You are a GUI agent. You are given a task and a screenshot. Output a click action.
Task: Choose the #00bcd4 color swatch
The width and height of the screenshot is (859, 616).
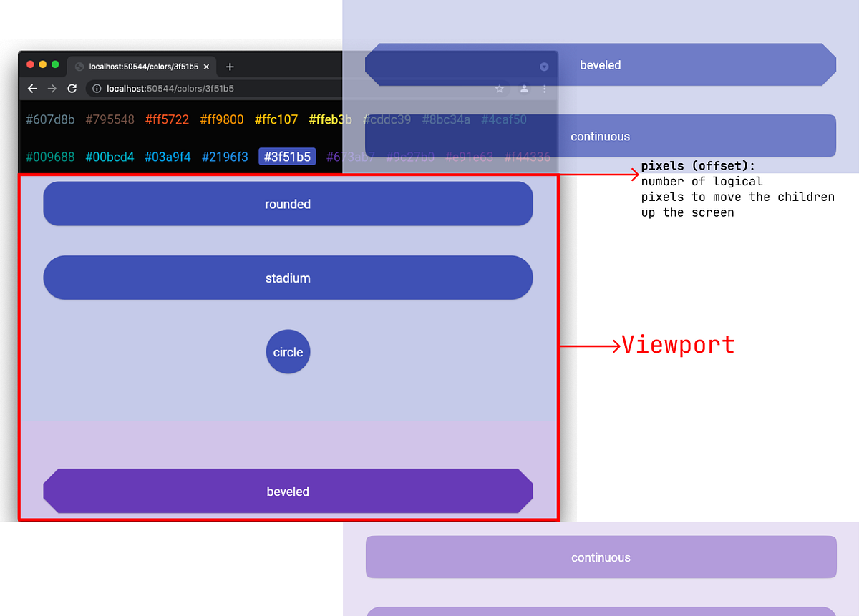tap(110, 156)
